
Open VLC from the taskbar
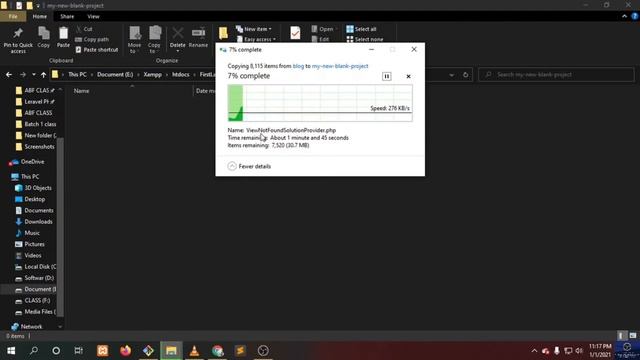[x=194, y=351]
